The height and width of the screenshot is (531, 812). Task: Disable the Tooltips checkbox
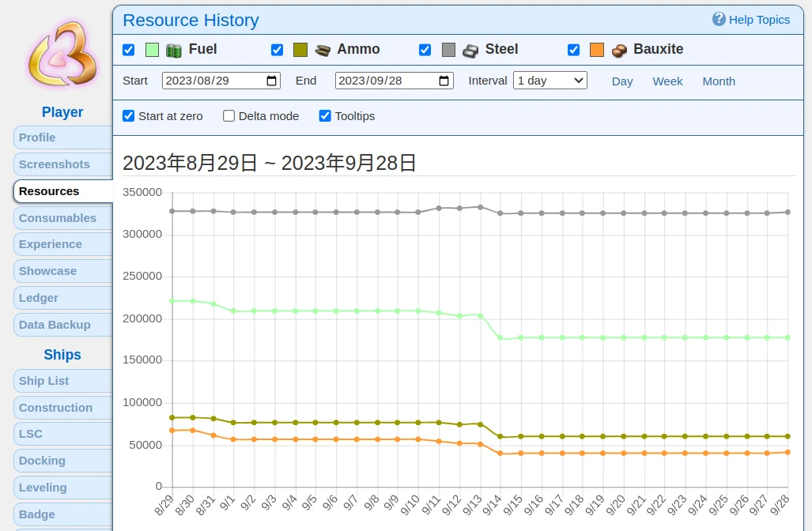point(325,116)
